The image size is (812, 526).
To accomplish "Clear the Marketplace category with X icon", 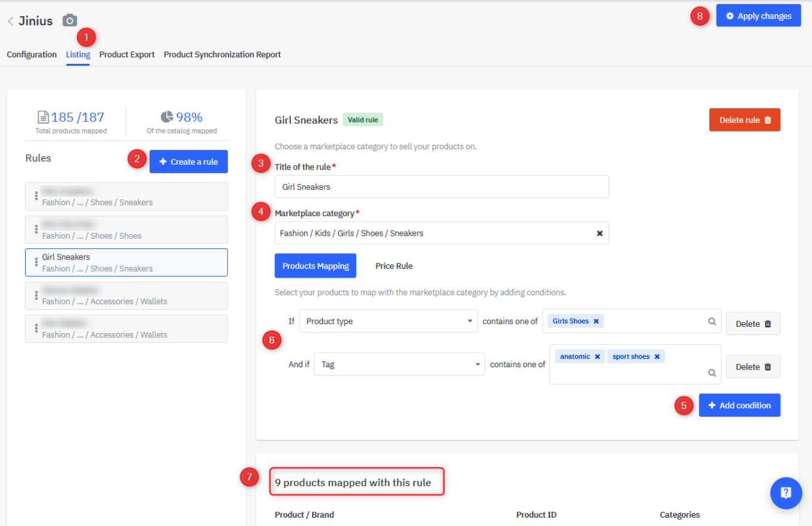I will click(600, 233).
